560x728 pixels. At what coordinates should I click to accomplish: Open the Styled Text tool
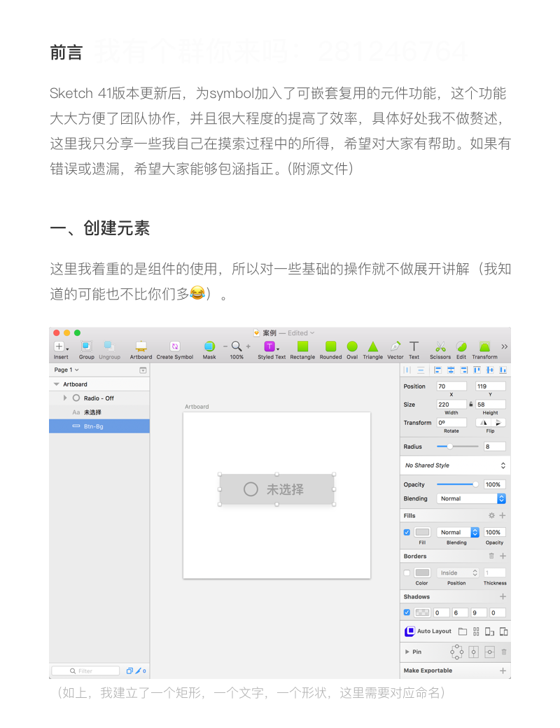coord(271,346)
